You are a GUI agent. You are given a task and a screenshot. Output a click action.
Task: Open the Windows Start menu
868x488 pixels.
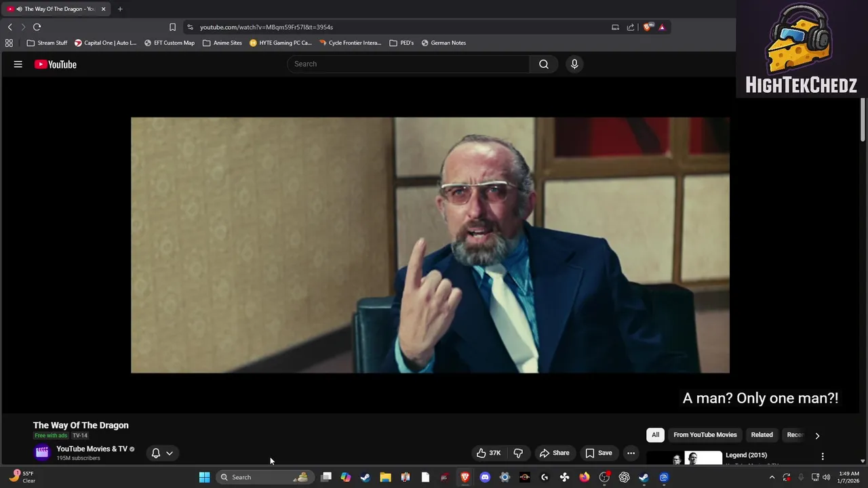coord(204,477)
